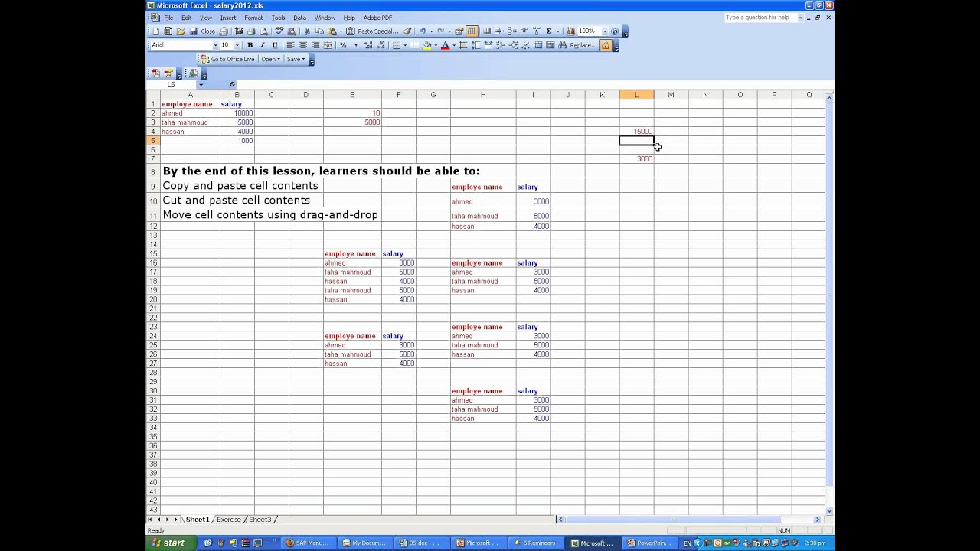Open Microsoft Excel Help icon
This screenshot has width=980, height=551.
pos(616,31)
